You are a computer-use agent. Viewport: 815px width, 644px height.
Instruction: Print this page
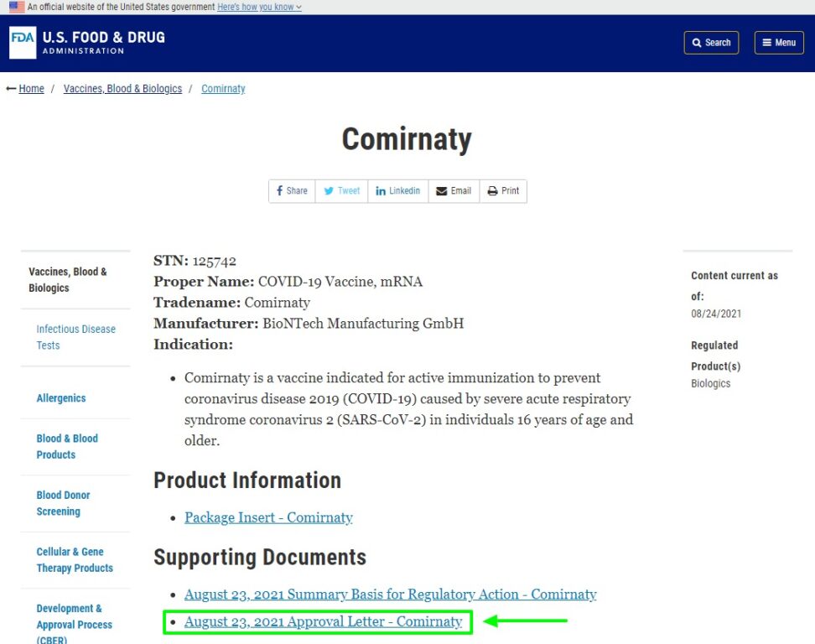(x=503, y=190)
